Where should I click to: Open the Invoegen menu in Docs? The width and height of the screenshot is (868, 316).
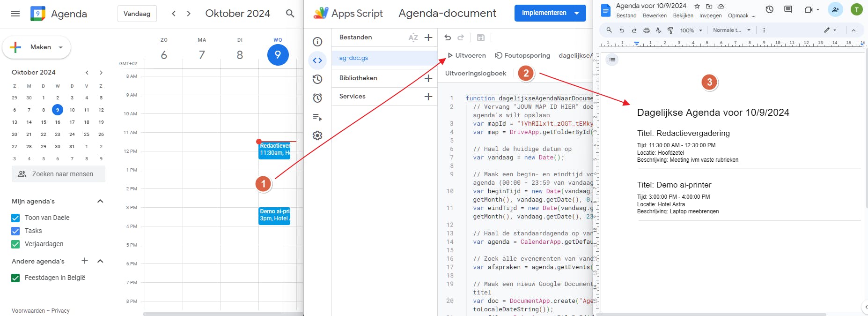[x=710, y=16]
